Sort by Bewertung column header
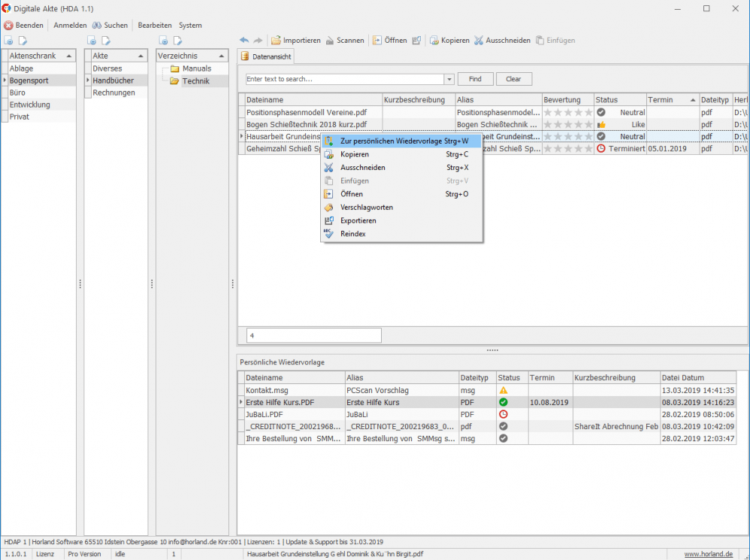Viewport: 750px width, 560px height. tap(568, 100)
